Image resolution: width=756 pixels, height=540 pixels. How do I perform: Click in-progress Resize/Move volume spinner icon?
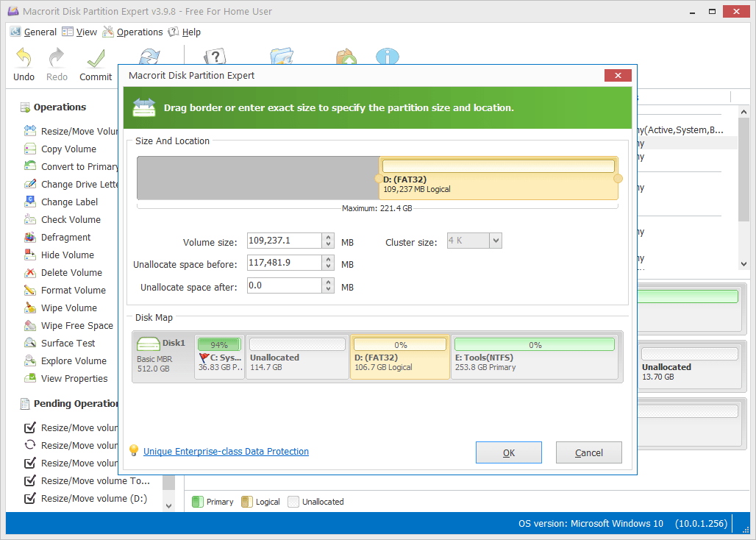click(x=30, y=445)
